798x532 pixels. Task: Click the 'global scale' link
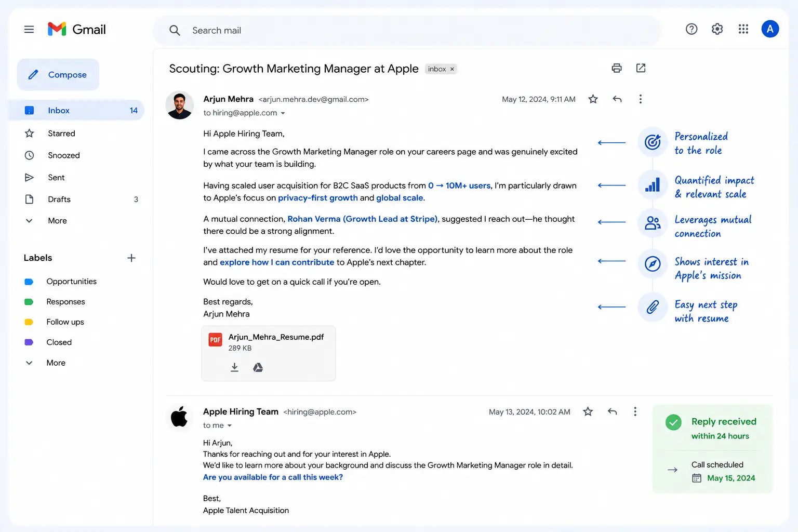pyautogui.click(x=400, y=198)
